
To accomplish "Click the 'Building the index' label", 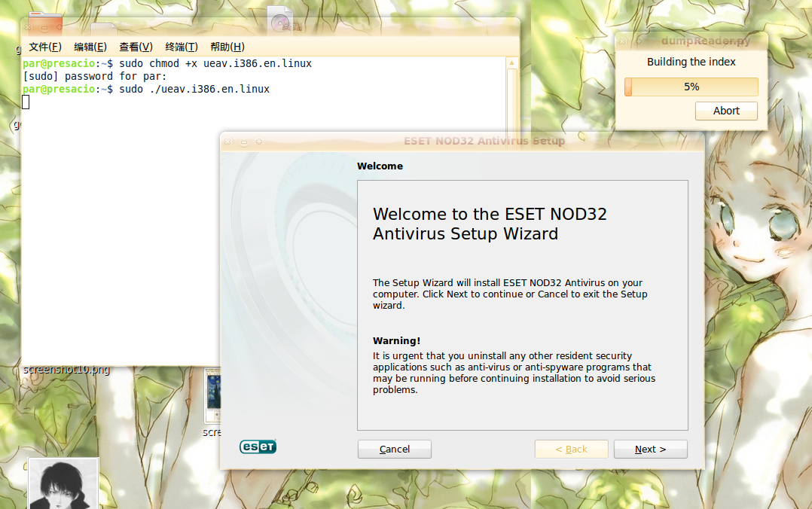I will click(691, 62).
